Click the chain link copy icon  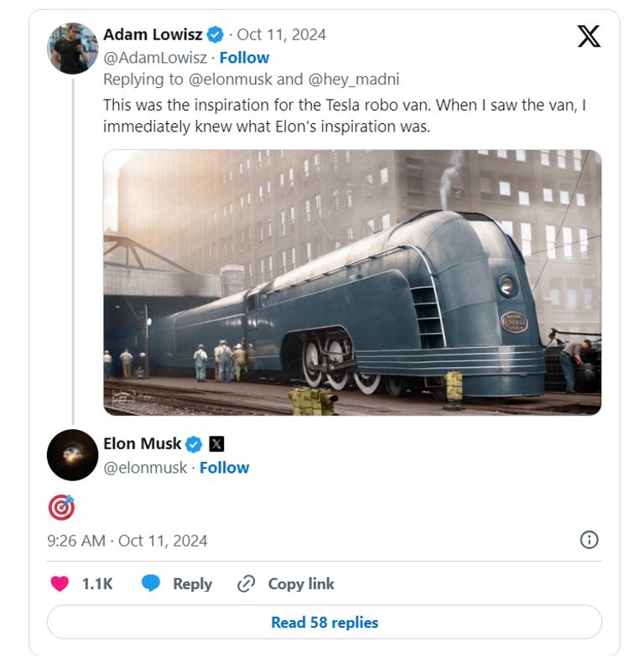[246, 584]
